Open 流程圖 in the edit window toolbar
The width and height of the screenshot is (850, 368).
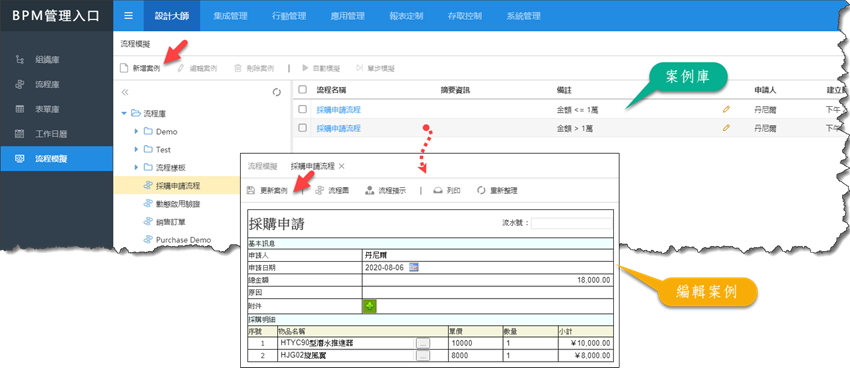332,191
